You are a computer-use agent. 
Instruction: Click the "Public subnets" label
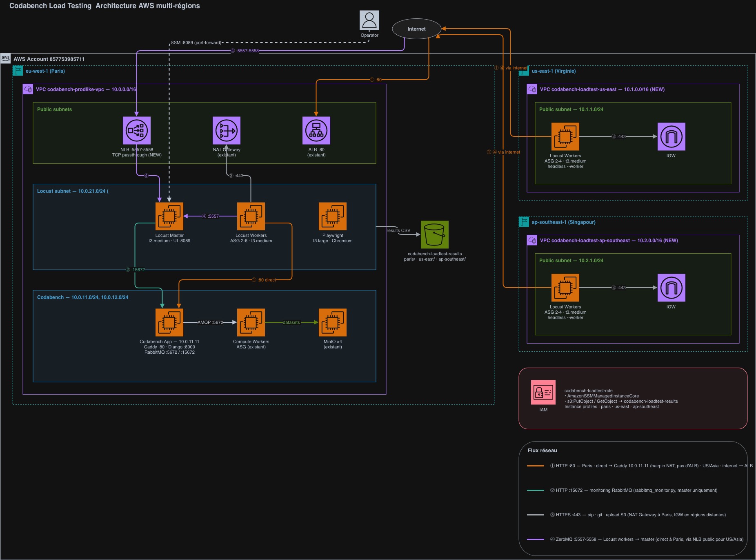pyautogui.click(x=54, y=109)
